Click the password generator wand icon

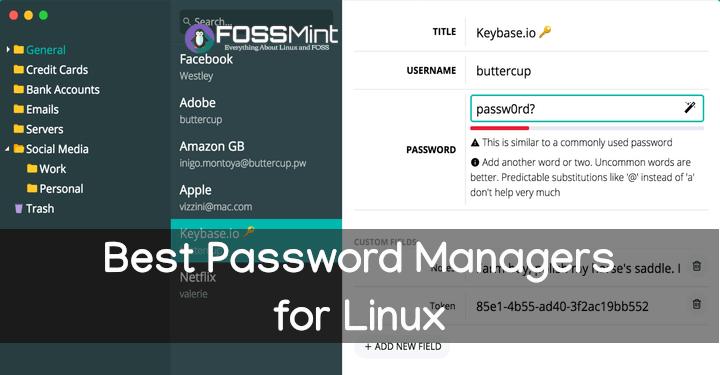pyautogui.click(x=690, y=107)
